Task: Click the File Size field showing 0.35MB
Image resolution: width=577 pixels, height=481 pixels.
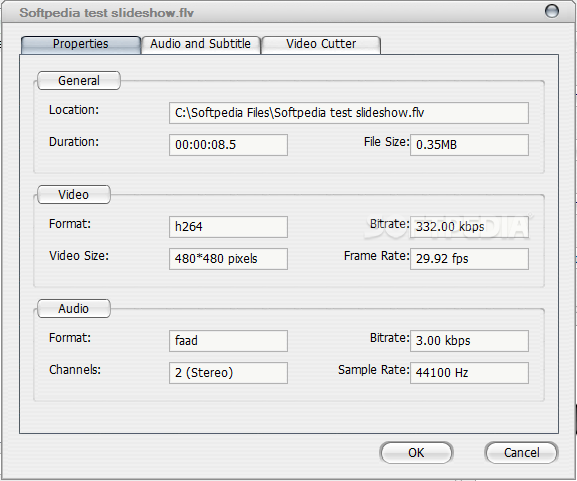Action: pyautogui.click(x=469, y=145)
